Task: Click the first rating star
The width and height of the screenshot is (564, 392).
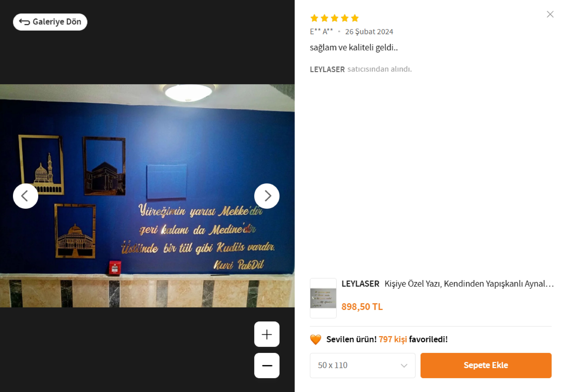Action: pos(314,18)
